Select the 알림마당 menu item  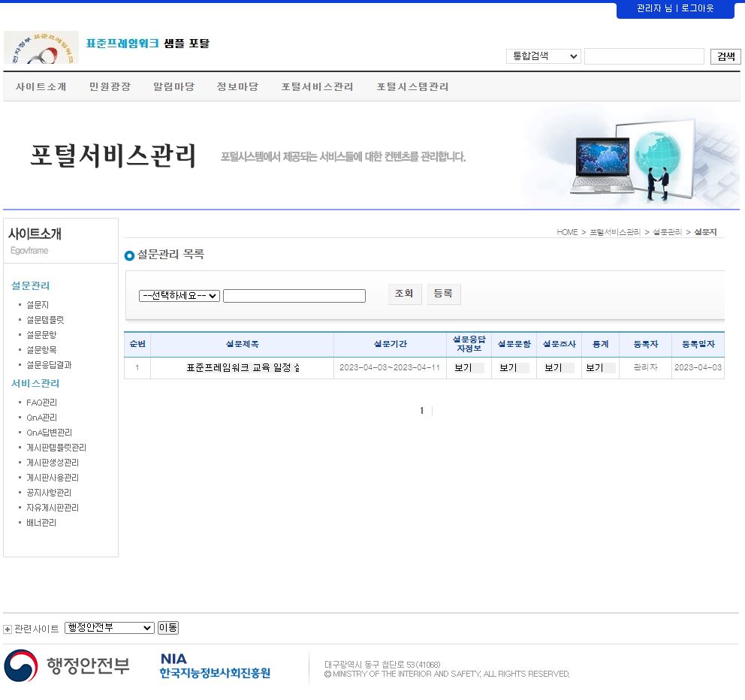[173, 87]
